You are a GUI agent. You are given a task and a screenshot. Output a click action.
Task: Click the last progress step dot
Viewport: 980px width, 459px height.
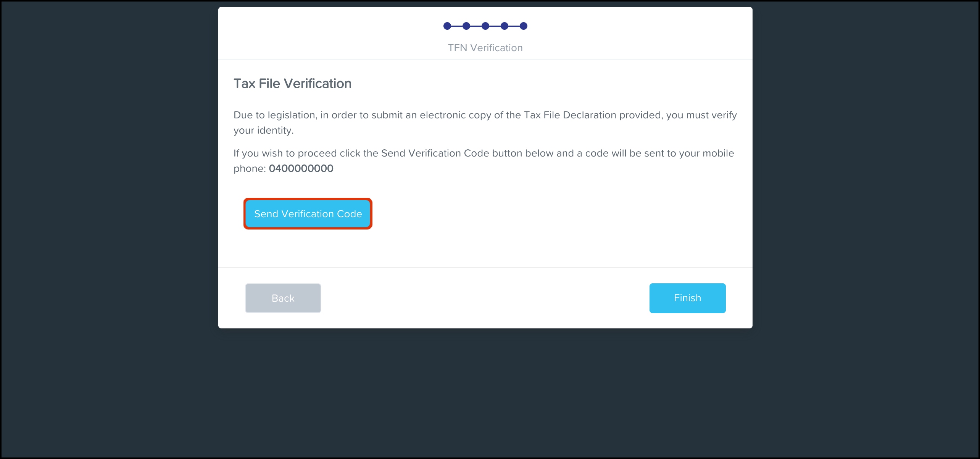point(524,26)
